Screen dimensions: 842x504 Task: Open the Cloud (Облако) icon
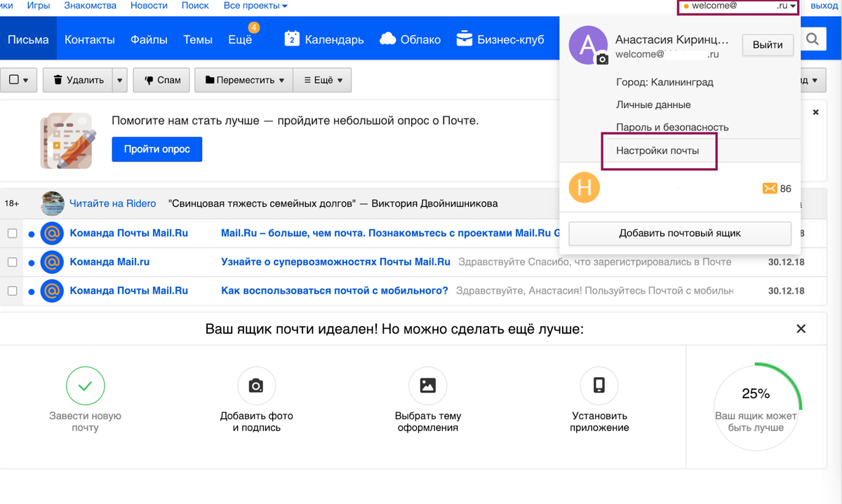tap(388, 39)
